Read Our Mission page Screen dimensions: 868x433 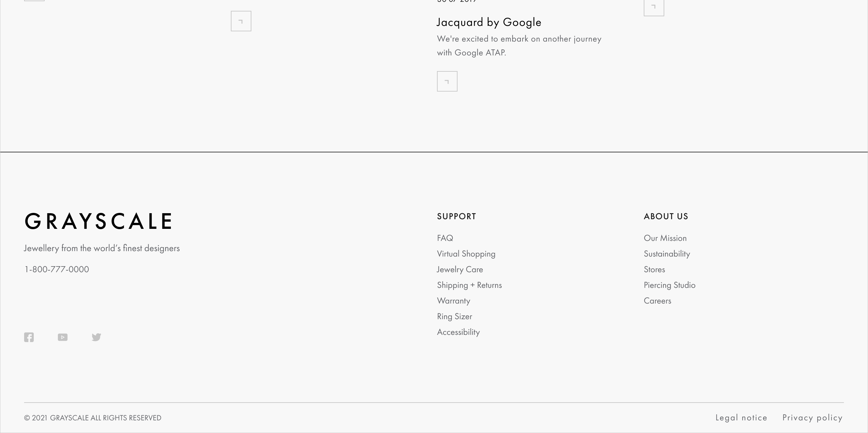click(665, 238)
